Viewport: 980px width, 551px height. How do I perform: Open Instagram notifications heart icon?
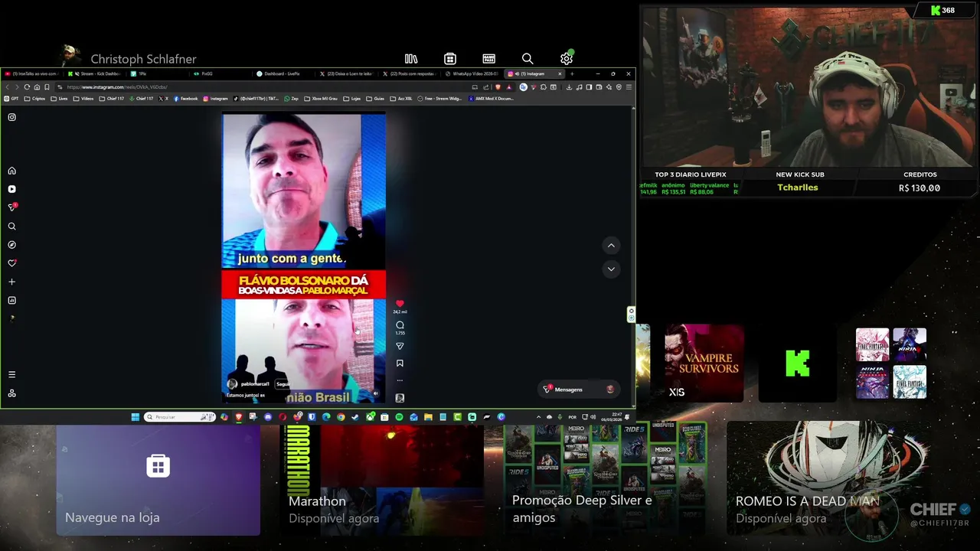pos(12,263)
